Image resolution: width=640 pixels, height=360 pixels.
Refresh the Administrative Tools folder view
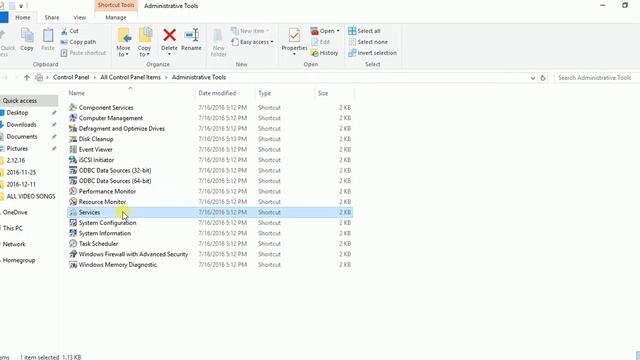click(x=542, y=78)
